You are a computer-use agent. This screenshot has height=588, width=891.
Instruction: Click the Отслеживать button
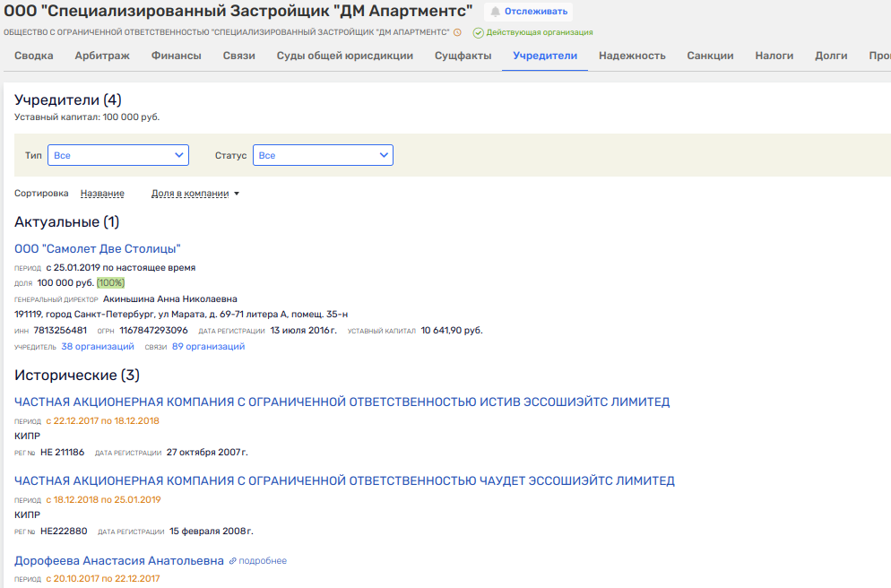coord(529,12)
